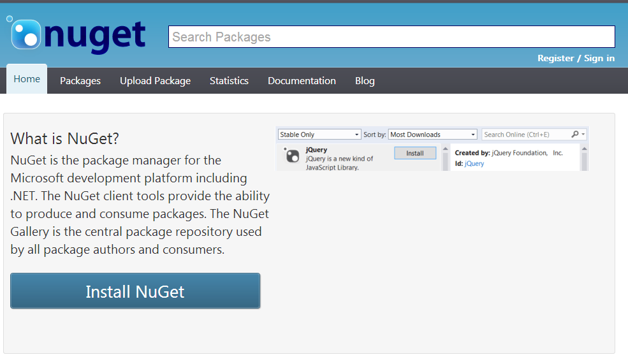Image resolution: width=628 pixels, height=364 pixels.
Task: Click the magnifier search icon
Action: [574, 134]
